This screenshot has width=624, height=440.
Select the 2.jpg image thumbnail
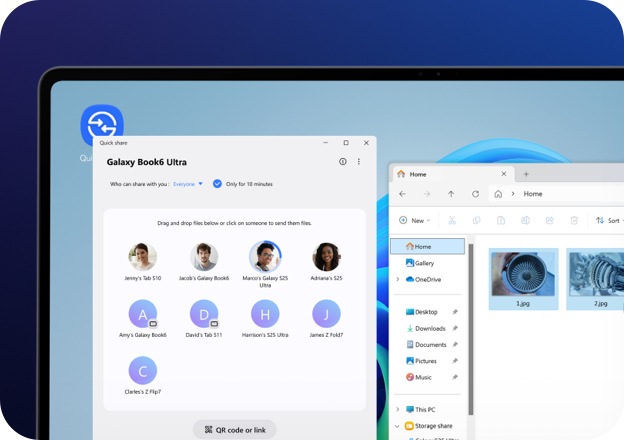coord(595,279)
